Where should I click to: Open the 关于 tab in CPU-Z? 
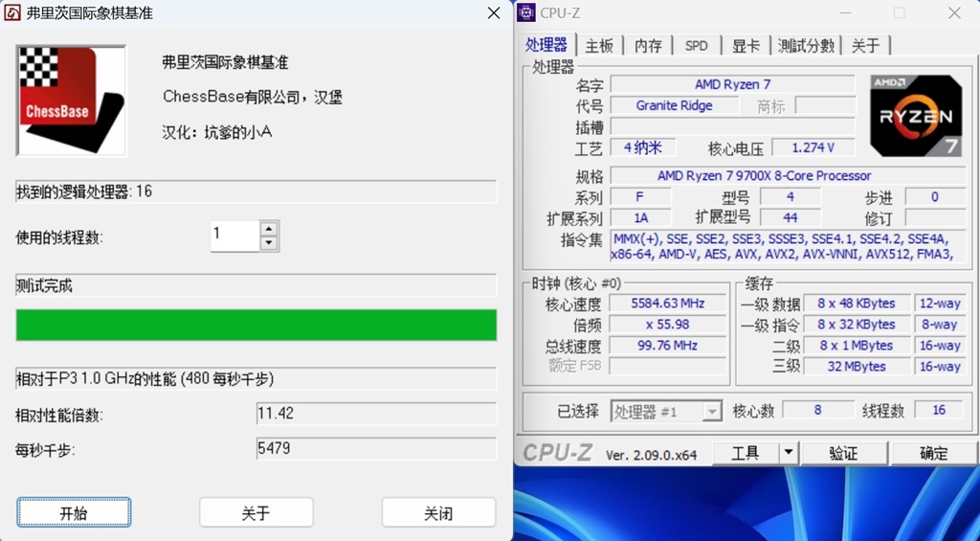pyautogui.click(x=865, y=46)
